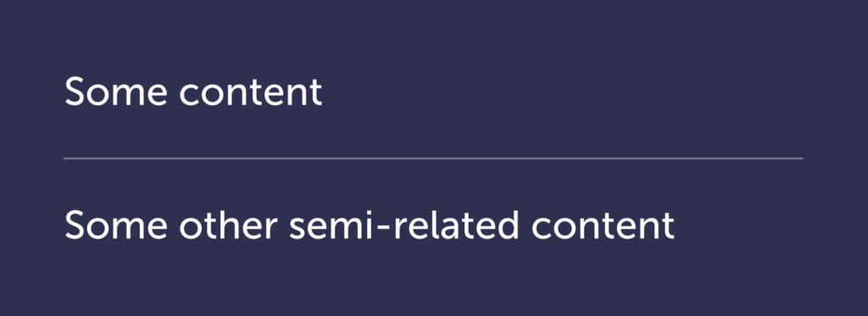Click the horizontal divider line between sections
Image resolution: width=868 pixels, height=316 pixels.
click(433, 158)
